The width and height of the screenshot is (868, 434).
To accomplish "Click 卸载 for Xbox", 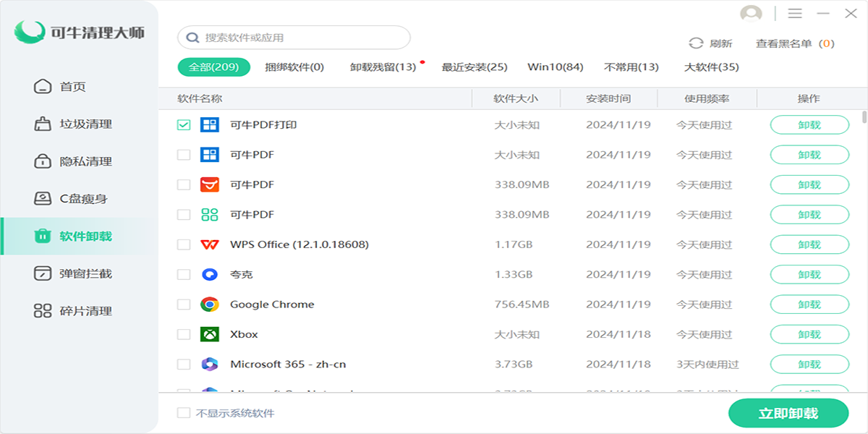I will point(809,334).
